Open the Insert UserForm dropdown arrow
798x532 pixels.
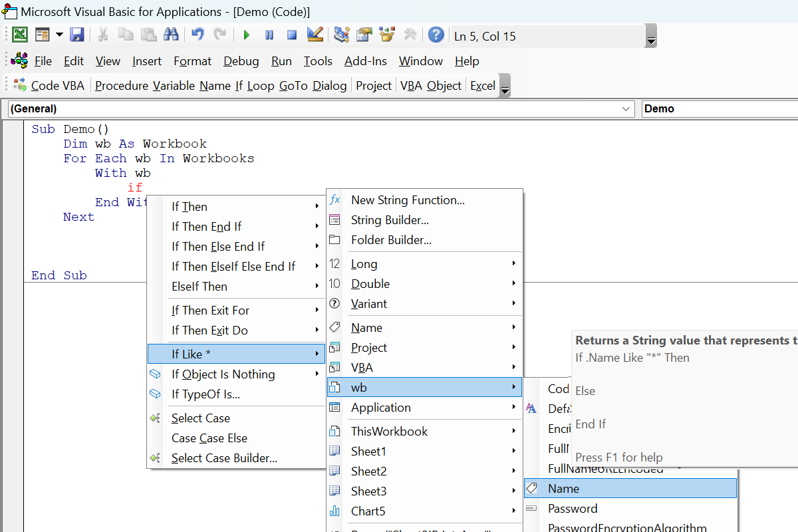pos(59,35)
